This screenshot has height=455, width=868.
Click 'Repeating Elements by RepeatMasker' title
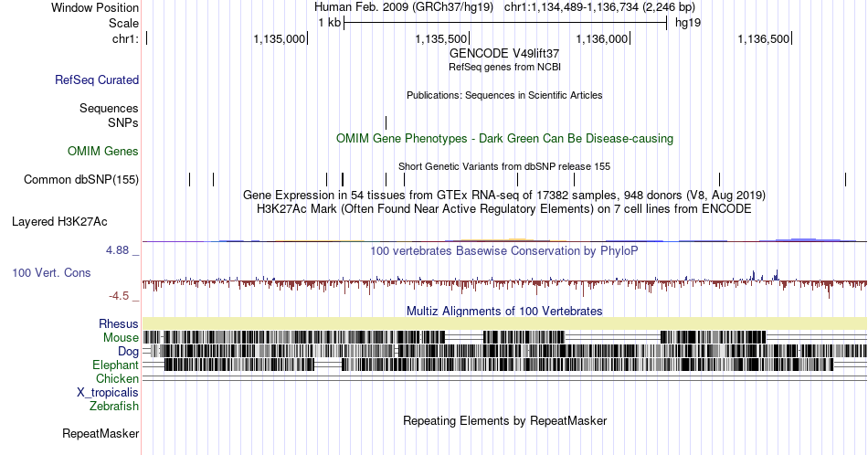coord(504,420)
